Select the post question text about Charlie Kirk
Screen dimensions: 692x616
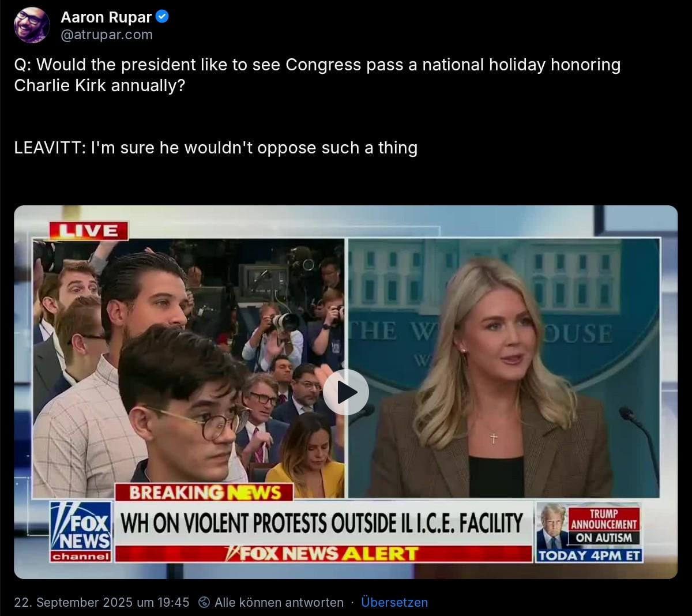(x=317, y=75)
